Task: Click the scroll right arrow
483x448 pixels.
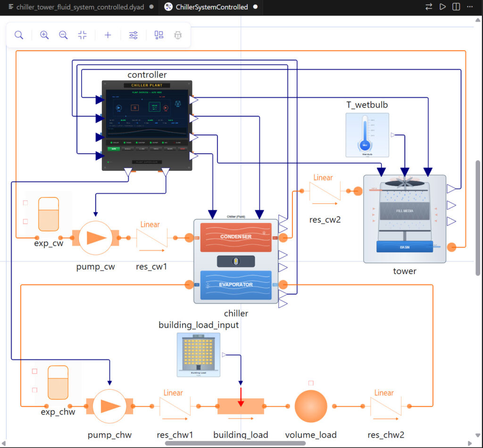Action: (470, 443)
